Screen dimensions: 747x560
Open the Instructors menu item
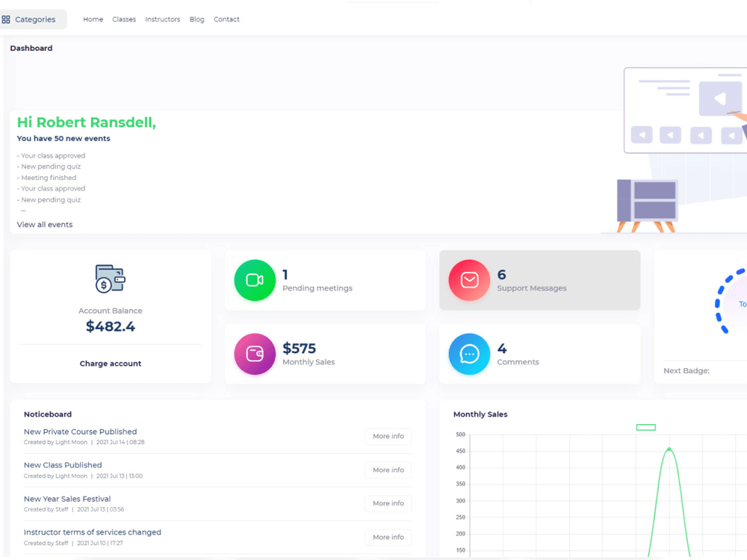pyautogui.click(x=162, y=19)
